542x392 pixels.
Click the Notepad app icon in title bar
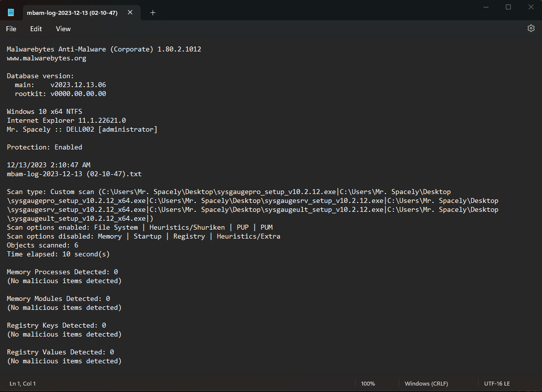(x=11, y=12)
